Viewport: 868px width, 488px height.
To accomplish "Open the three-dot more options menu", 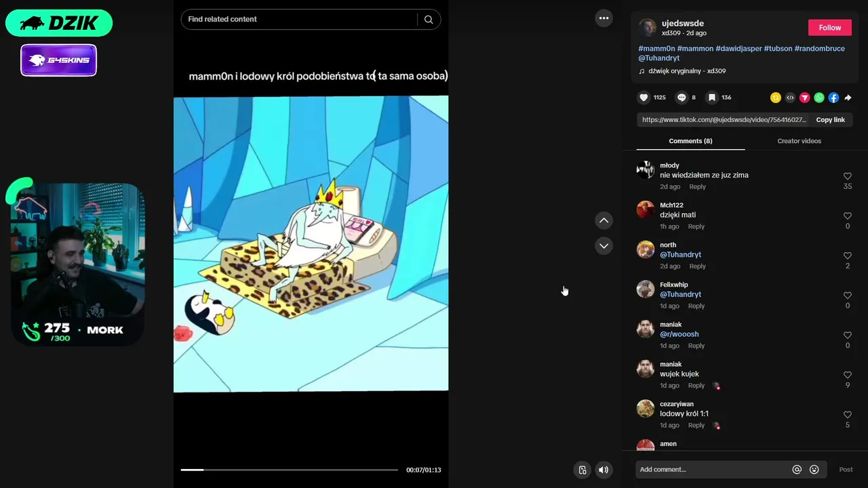I will pos(604,18).
